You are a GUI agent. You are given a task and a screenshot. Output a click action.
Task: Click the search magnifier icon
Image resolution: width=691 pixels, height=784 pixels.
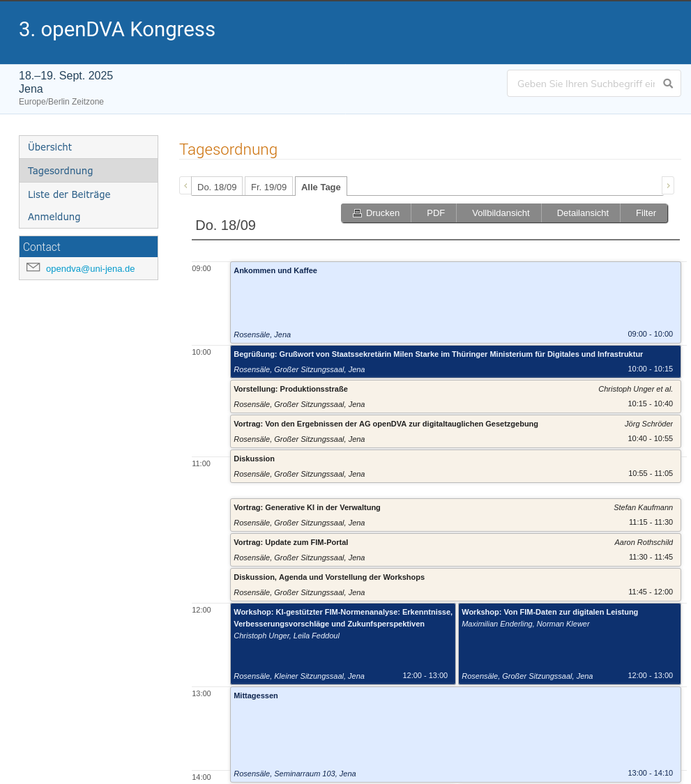pos(668,84)
